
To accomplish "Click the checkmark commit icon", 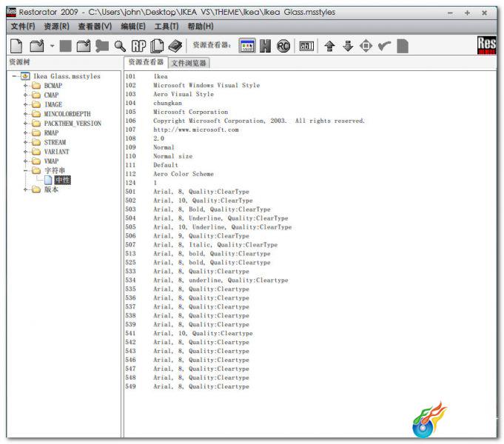I will 384,46.
